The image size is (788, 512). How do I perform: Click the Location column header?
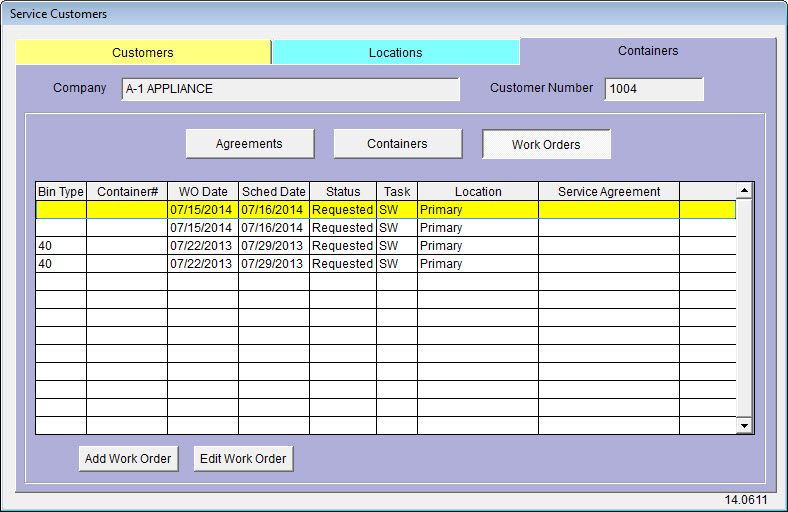[x=478, y=191]
